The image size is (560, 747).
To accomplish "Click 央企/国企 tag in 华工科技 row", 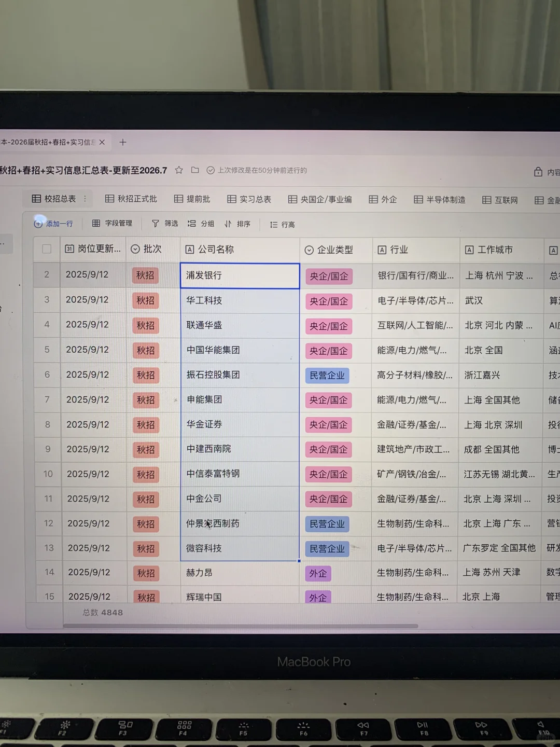I will [329, 301].
